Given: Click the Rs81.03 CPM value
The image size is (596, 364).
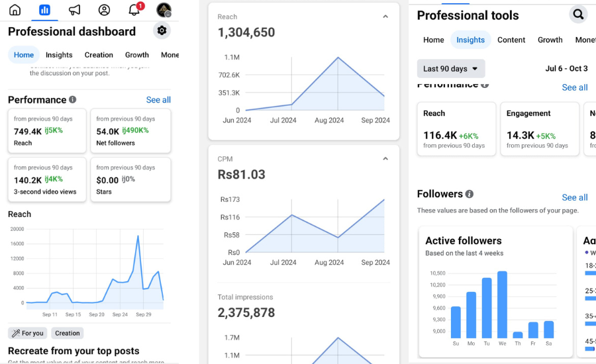Looking at the screenshot, I should (x=241, y=175).
